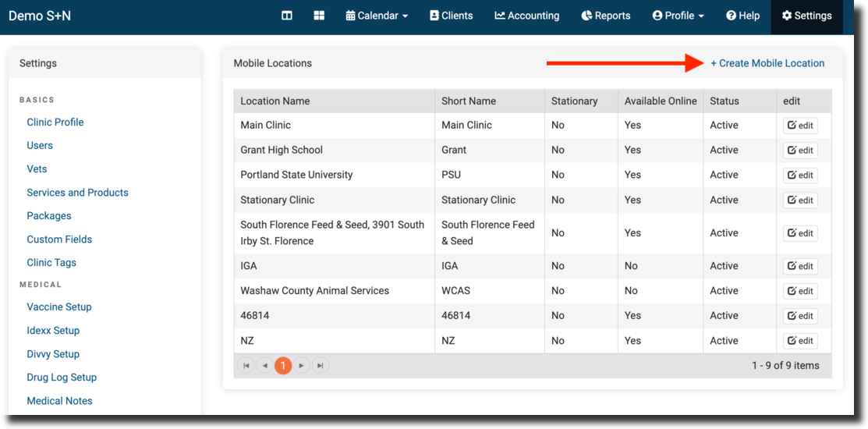
Task: Edit the Portland State University location
Action: [x=800, y=175]
